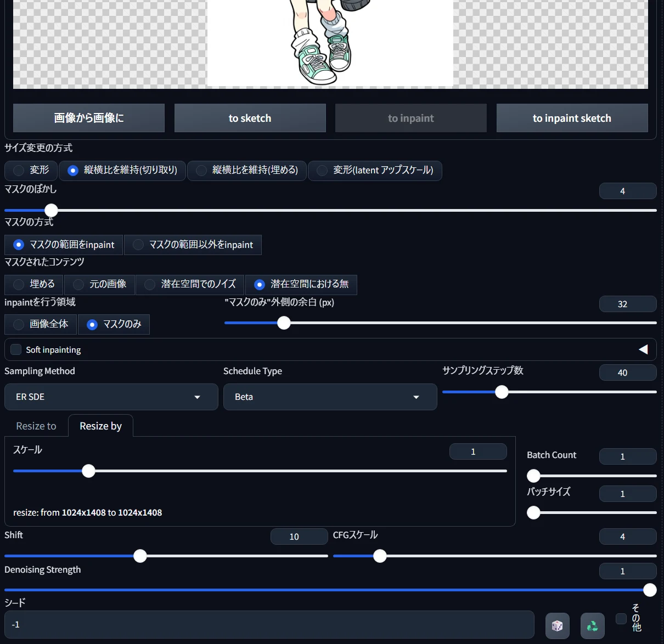Click the バッチサイズ value field
The image size is (664, 644).
click(628, 494)
